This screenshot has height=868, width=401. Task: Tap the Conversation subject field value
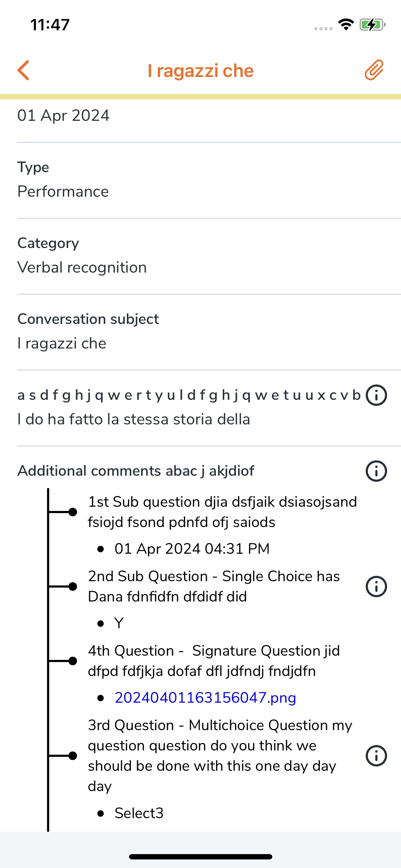[62, 343]
